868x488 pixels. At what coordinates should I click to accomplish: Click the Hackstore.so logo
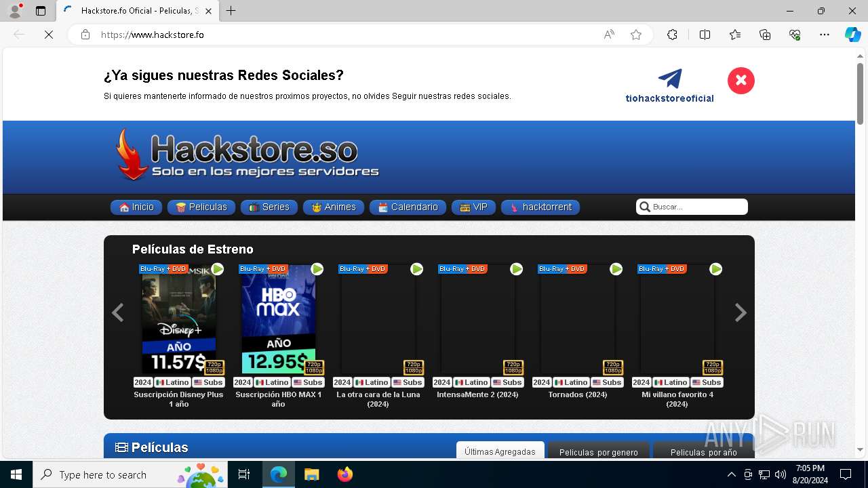247,155
